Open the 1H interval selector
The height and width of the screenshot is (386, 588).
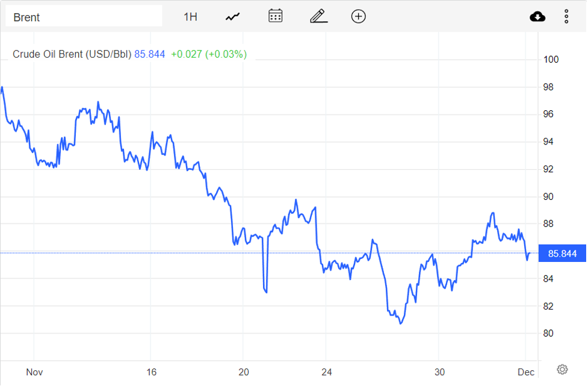pos(190,16)
